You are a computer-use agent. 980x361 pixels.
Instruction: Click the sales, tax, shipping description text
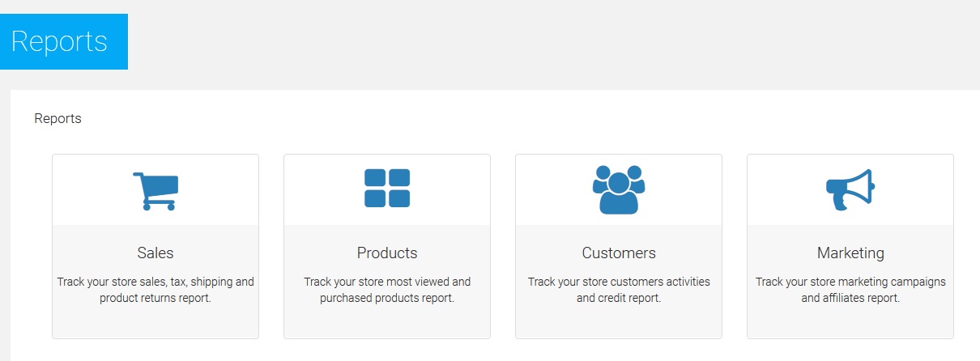[x=156, y=290]
